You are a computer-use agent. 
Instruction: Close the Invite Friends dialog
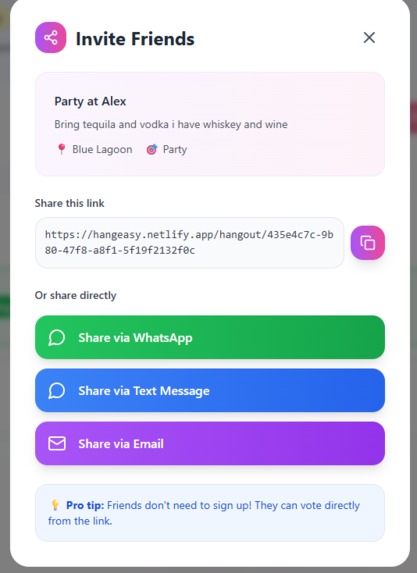pos(369,37)
